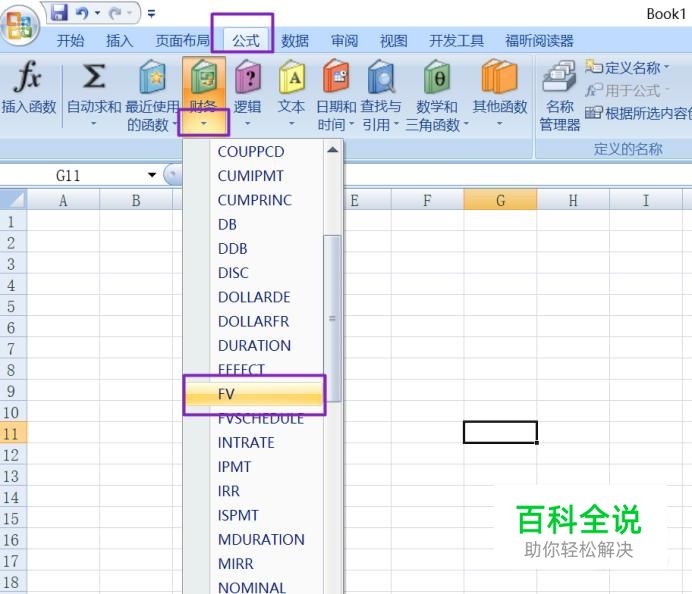
Task: Click the Redo arrow icon
Action: tap(116, 13)
